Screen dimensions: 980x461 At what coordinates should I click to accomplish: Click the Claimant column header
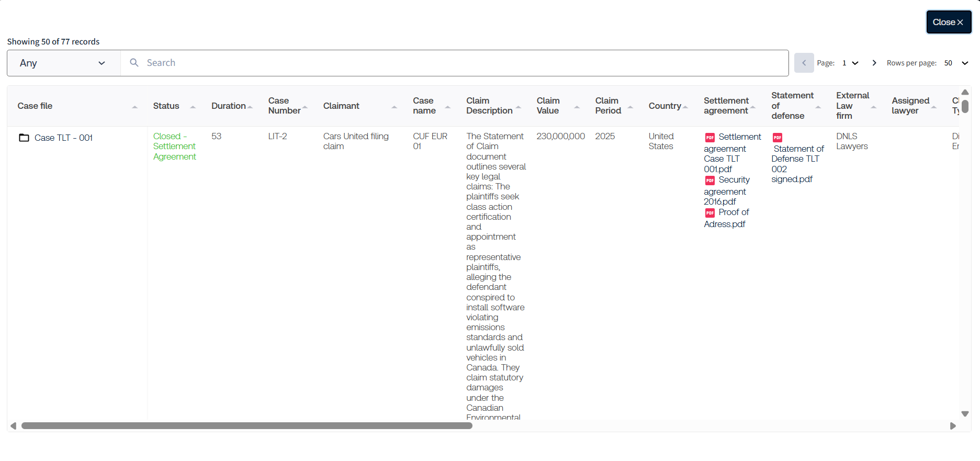(341, 106)
